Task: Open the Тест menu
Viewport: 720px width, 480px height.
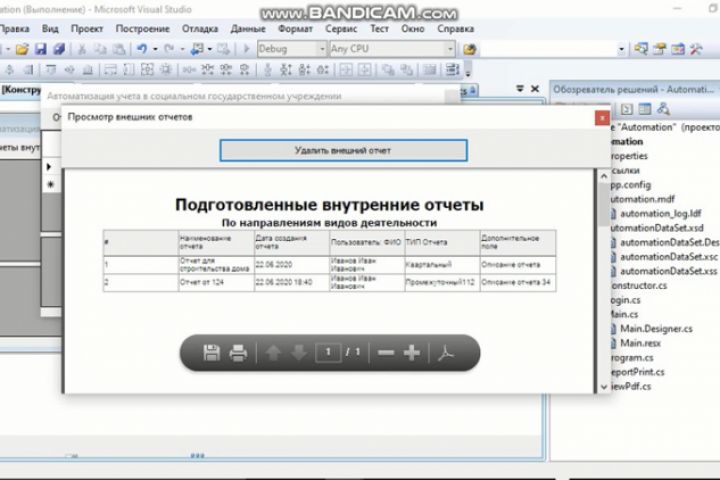Action: 379,28
